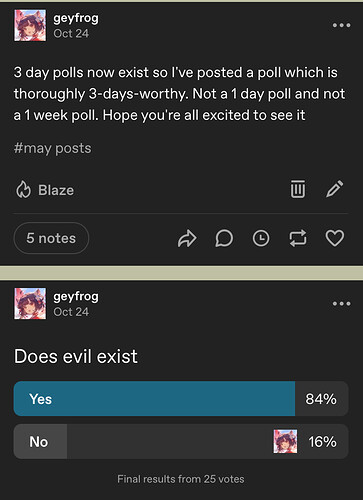The height and width of the screenshot is (500, 363).
Task: Select the No poll option bar
Action: click(x=181, y=442)
